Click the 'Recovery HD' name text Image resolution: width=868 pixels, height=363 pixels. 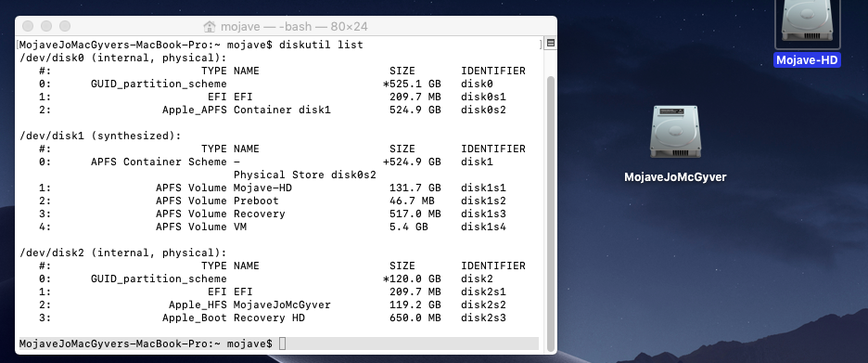pyautogui.click(x=269, y=318)
